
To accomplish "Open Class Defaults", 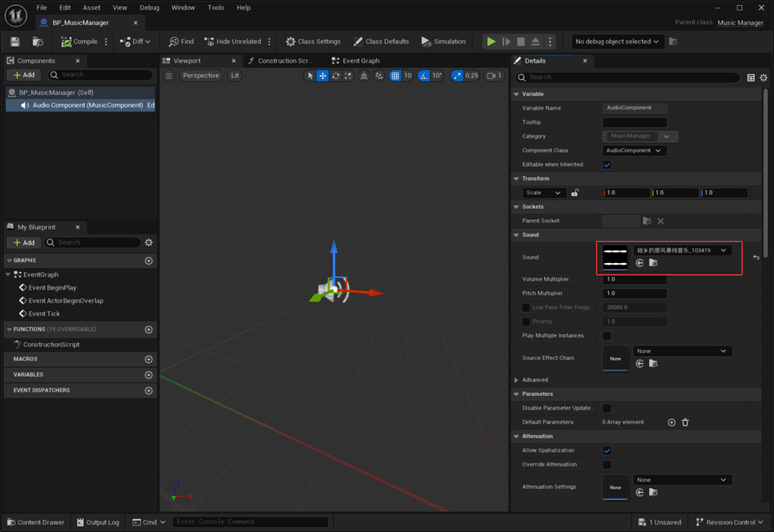I will (381, 42).
